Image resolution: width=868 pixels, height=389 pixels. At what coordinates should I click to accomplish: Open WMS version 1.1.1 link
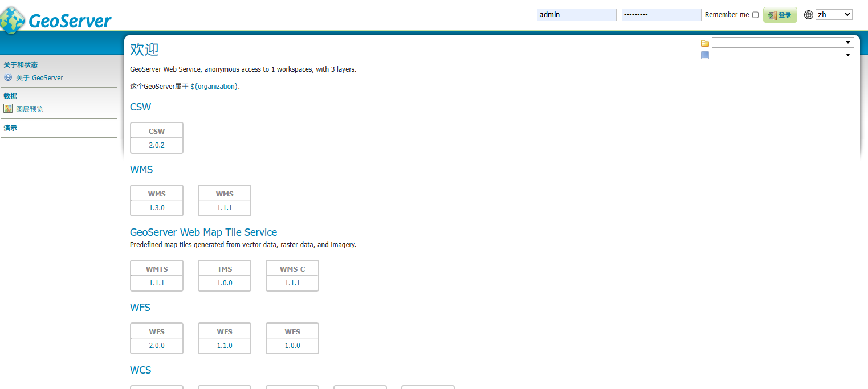click(x=225, y=208)
